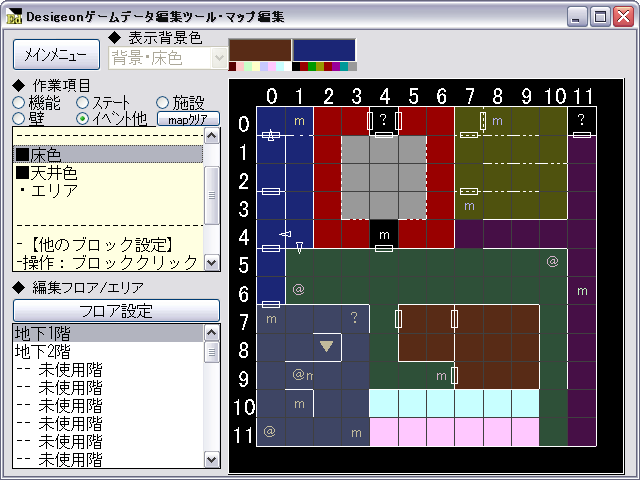The image size is (640, 480).
Task: Click the ? event in column 3 row 7
Action: pos(354,317)
